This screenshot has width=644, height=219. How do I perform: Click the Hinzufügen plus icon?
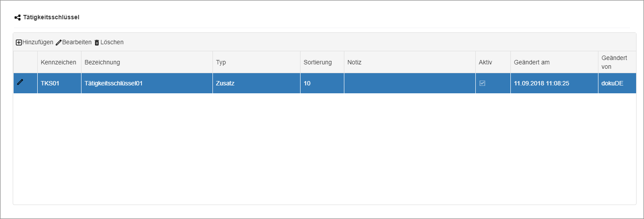coord(19,42)
